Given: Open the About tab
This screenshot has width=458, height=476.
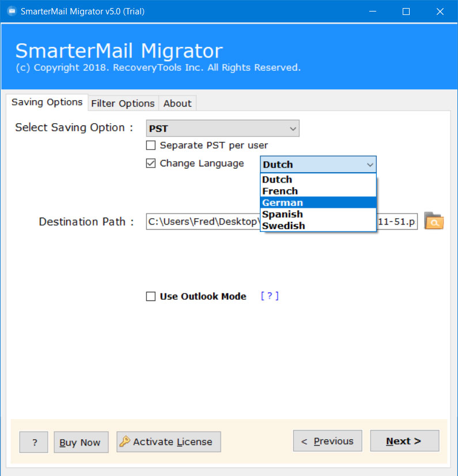Looking at the screenshot, I should pos(177,104).
